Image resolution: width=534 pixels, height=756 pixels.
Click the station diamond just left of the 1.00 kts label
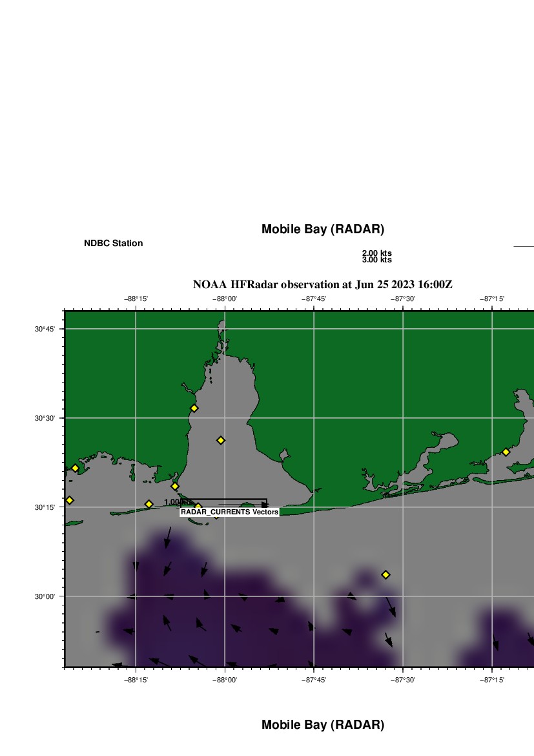(149, 504)
